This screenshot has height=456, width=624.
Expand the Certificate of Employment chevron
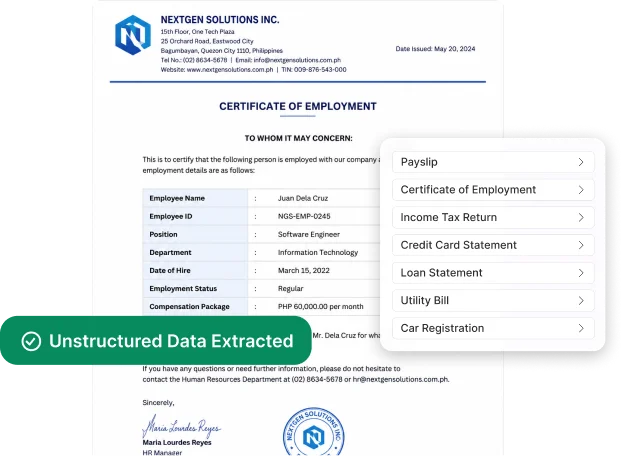(x=581, y=190)
